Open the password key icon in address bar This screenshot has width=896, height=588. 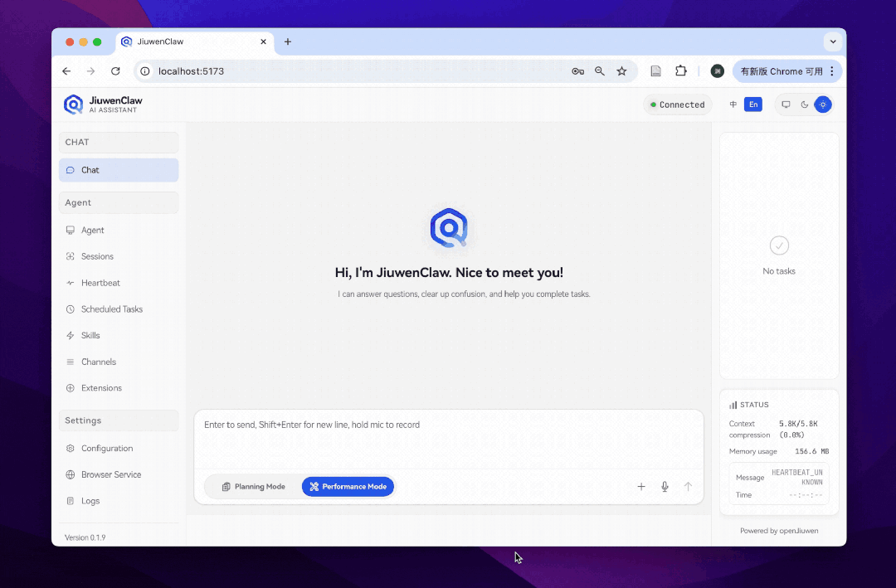click(577, 70)
